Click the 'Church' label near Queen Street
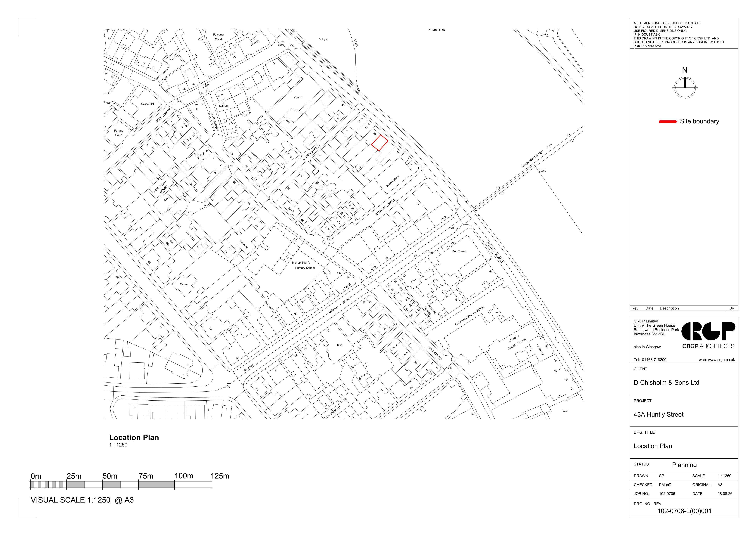The height and width of the screenshot is (535, 756). (x=298, y=97)
